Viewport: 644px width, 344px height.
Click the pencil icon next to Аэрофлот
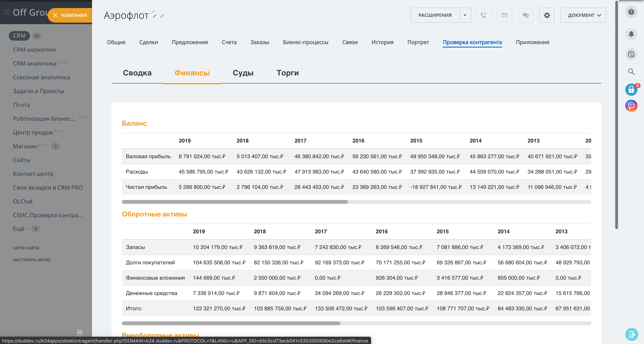pyautogui.click(x=154, y=16)
